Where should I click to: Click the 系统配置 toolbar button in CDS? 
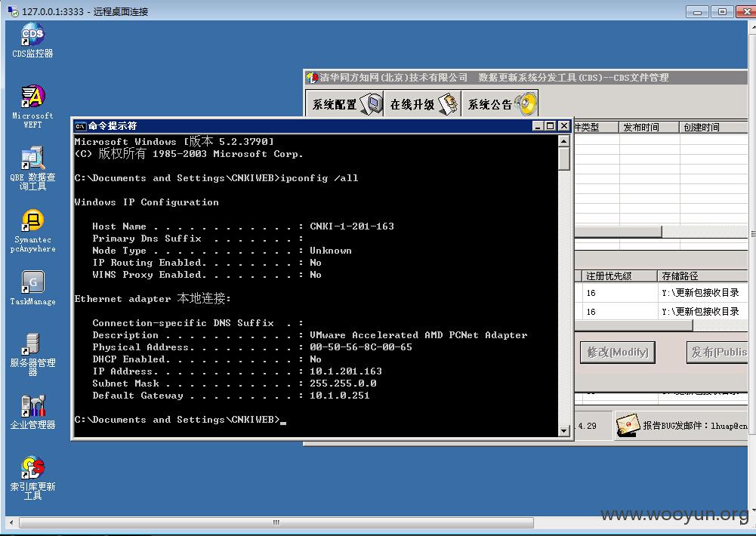pyautogui.click(x=344, y=103)
